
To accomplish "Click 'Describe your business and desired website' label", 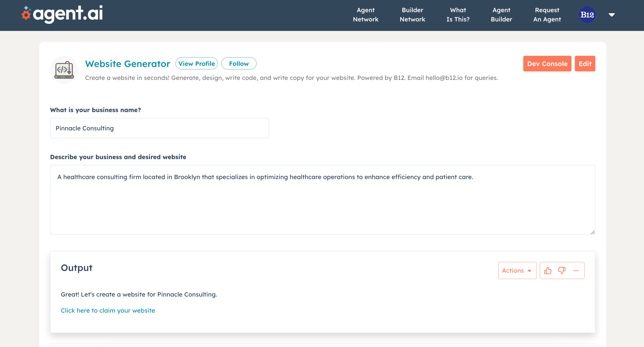I will (118, 157).
